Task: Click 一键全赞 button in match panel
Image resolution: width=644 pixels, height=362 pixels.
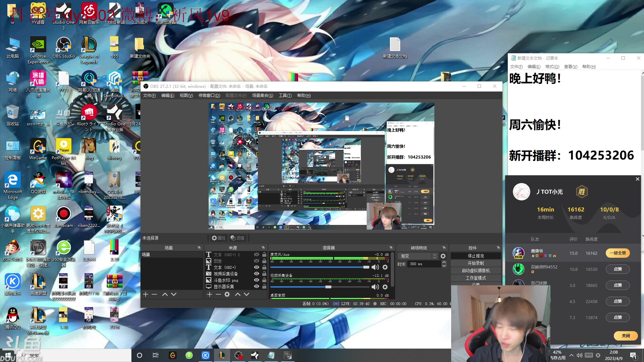Action: 618,253
